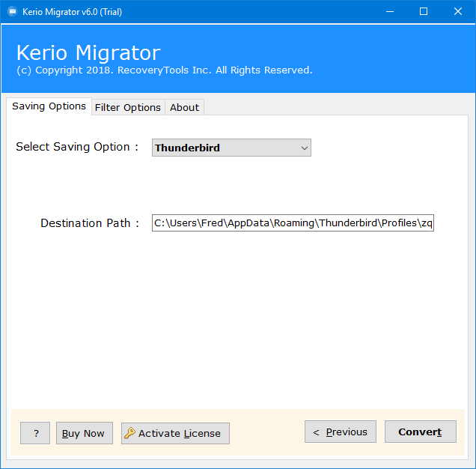Go back with the Previous button
The width and height of the screenshot is (476, 469).
coord(341,432)
